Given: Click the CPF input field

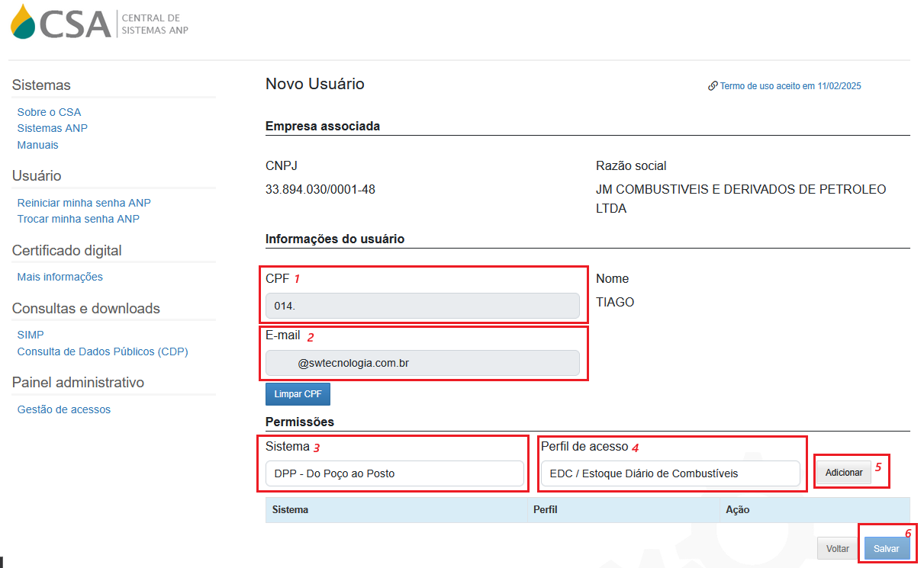Looking at the screenshot, I should [x=422, y=306].
